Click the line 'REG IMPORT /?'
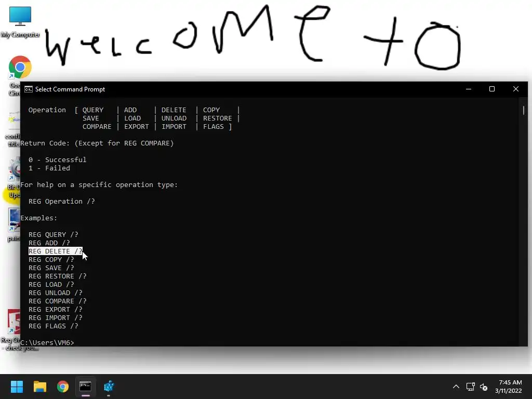The image size is (532, 399). pyautogui.click(x=55, y=317)
